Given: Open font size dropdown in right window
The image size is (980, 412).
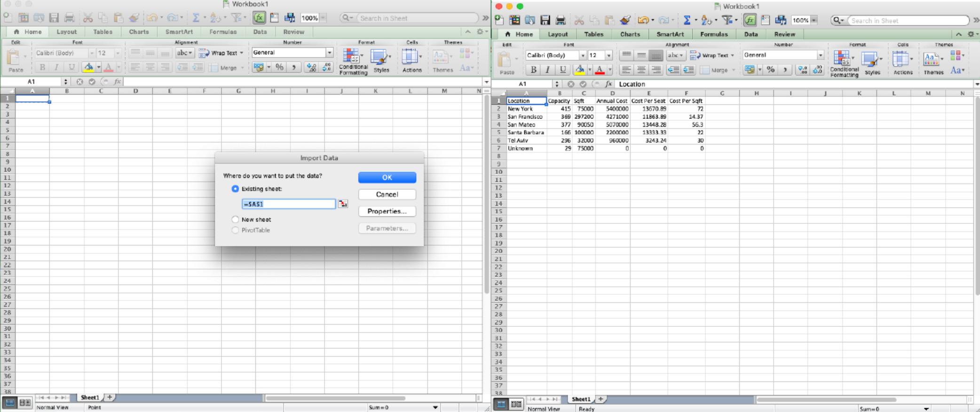Looking at the screenshot, I should [x=609, y=55].
